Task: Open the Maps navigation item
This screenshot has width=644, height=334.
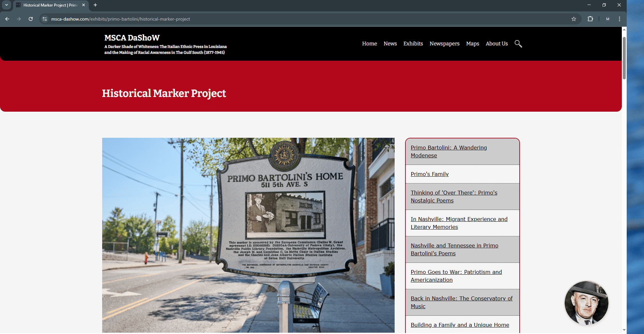Action: (472, 43)
